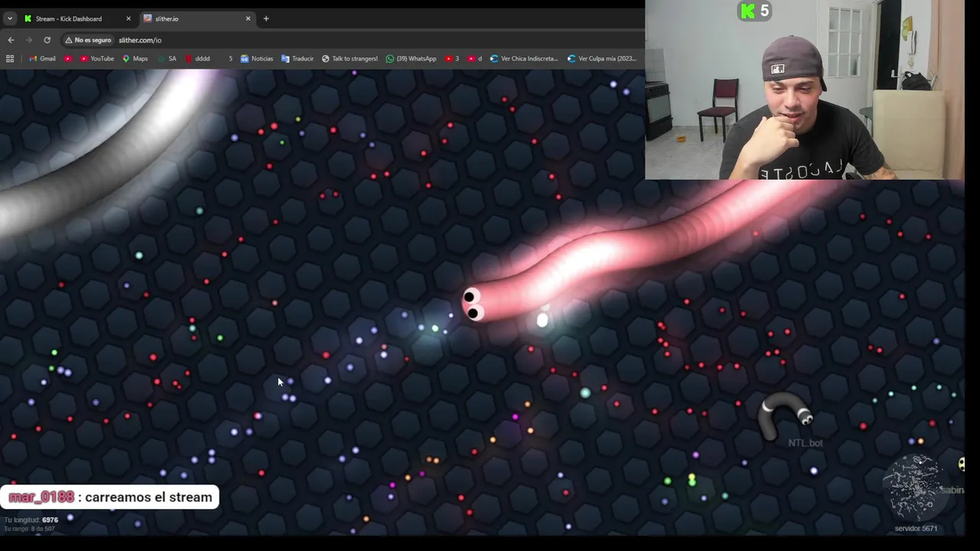Open a new browser tab
Viewport: 980px width, 551px height.
(266, 18)
